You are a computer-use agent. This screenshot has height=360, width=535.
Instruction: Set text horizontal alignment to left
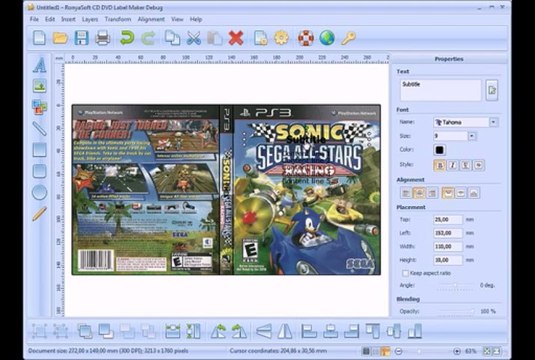[x=406, y=193]
